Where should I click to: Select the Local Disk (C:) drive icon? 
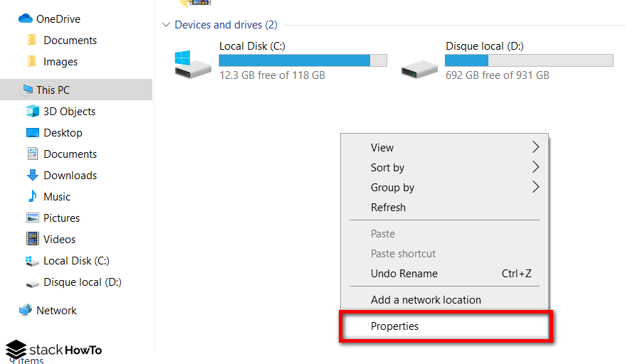coord(192,65)
